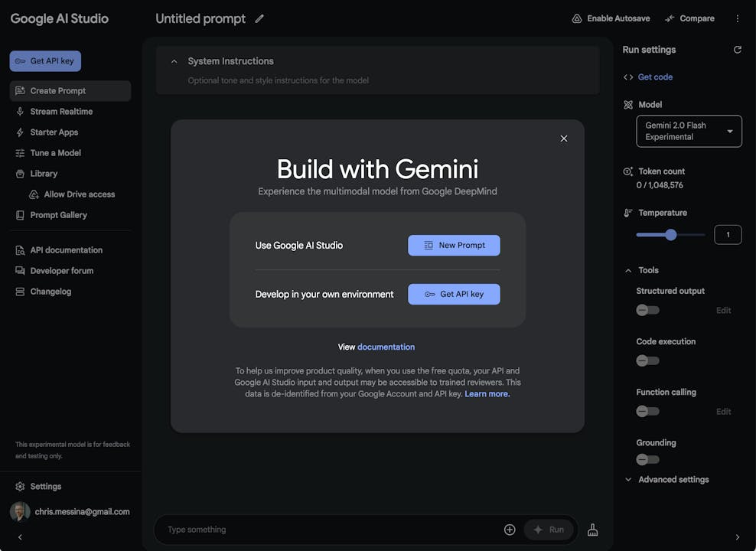Enable the Grounding switch
The height and width of the screenshot is (551, 756).
tap(647, 460)
